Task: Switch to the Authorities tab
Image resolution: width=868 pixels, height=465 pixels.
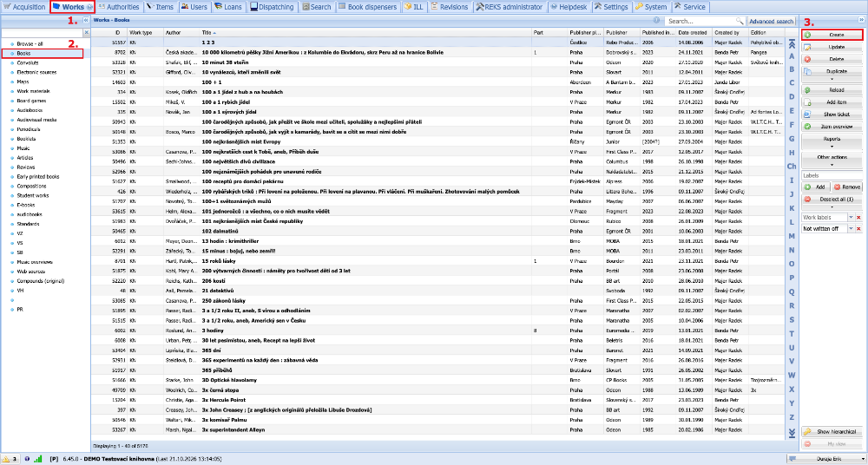Action: pyautogui.click(x=119, y=7)
